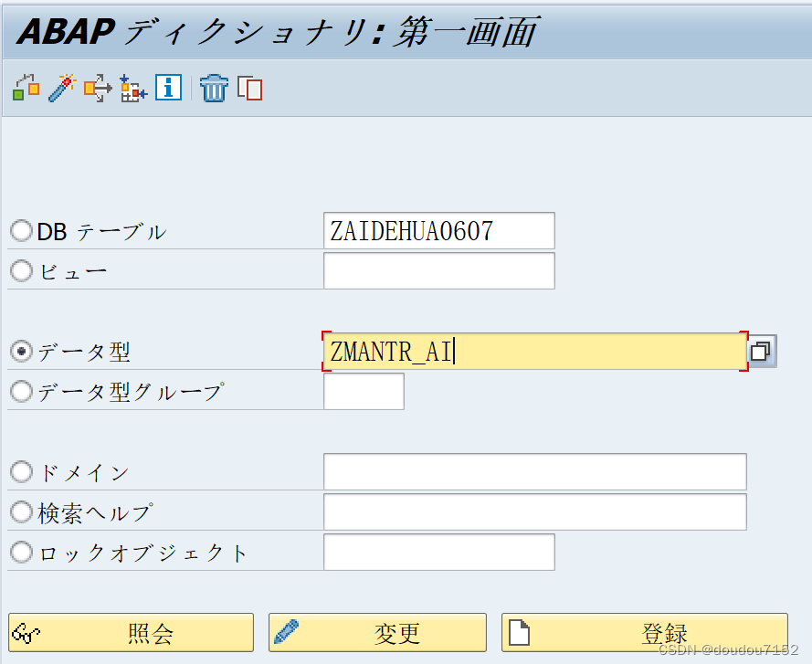The image size is (812, 664).
Task: Click the append/add object toolbar icon
Action: (x=132, y=89)
